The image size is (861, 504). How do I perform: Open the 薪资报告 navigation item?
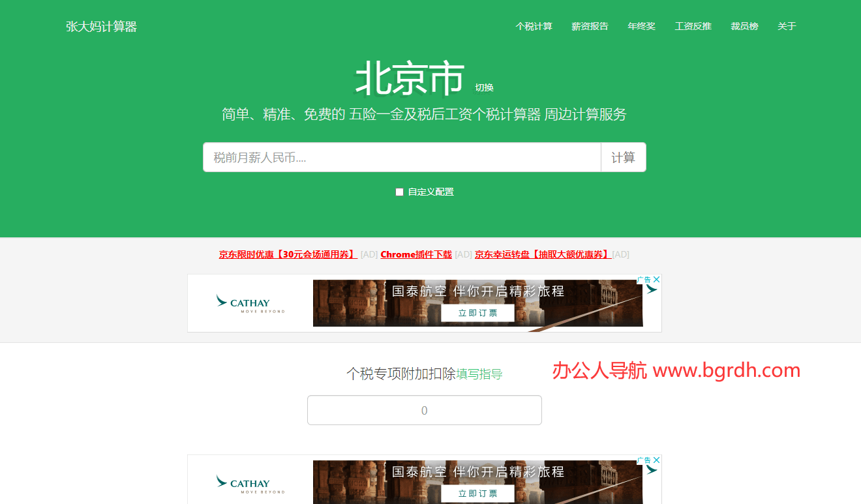tap(590, 26)
